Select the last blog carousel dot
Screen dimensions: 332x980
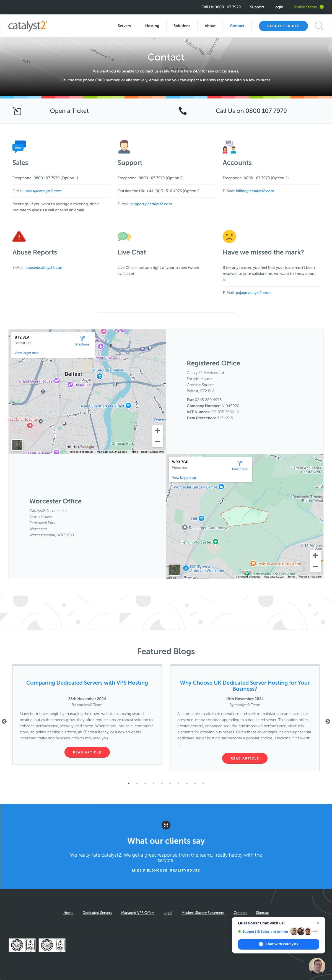click(x=203, y=783)
